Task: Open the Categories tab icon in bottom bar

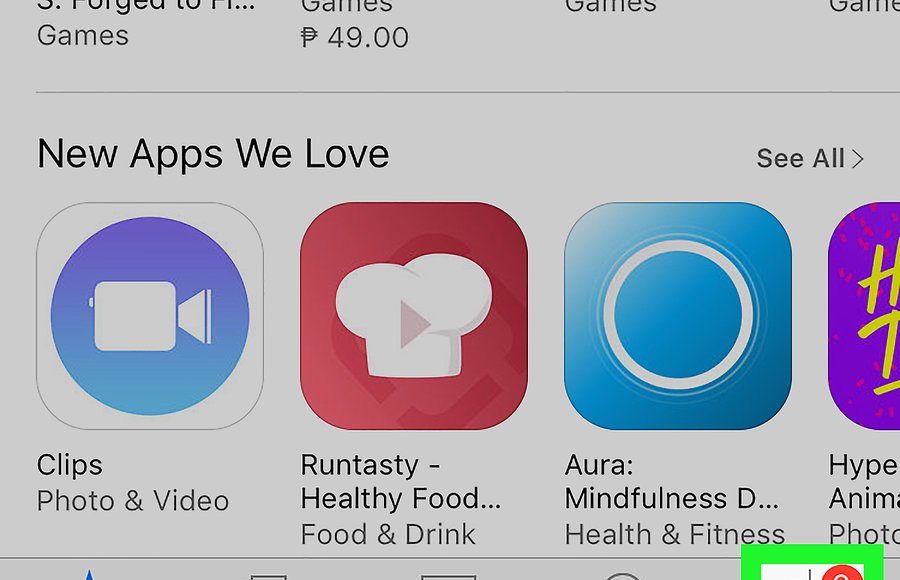Action: pyautogui.click(x=269, y=576)
